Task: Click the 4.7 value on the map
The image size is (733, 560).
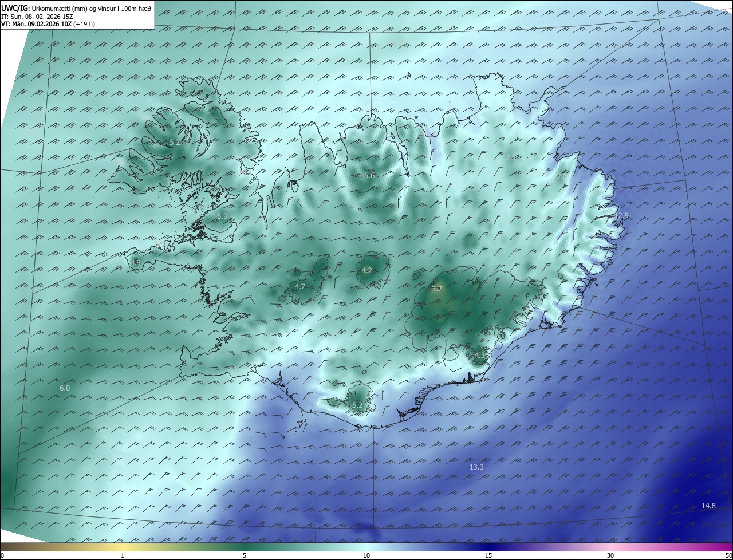Action: [x=300, y=286]
